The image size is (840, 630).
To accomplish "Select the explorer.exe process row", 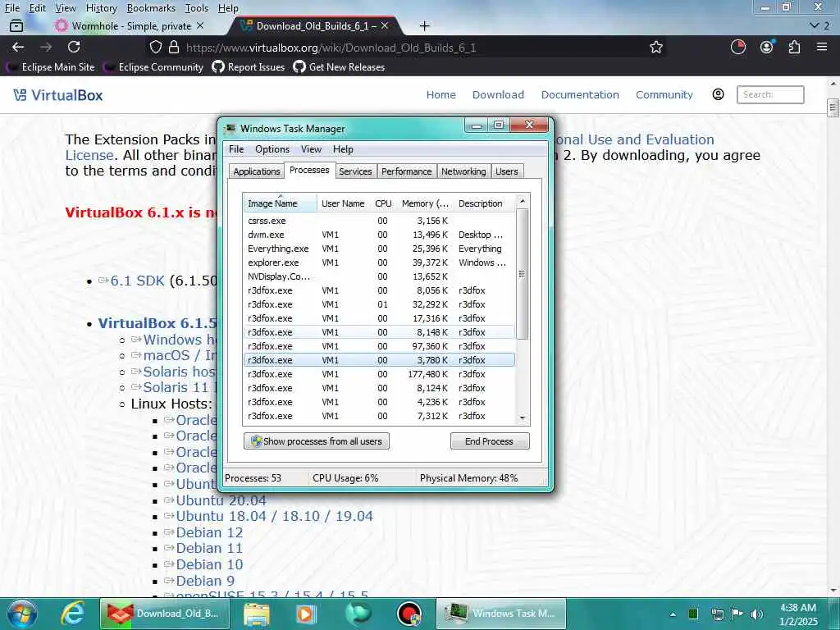I will click(378, 262).
